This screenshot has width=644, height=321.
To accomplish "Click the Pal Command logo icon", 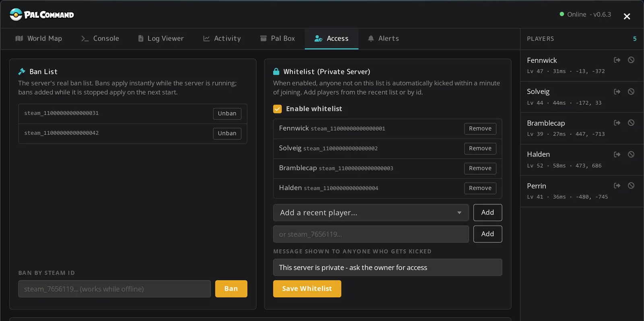I will click(16, 14).
